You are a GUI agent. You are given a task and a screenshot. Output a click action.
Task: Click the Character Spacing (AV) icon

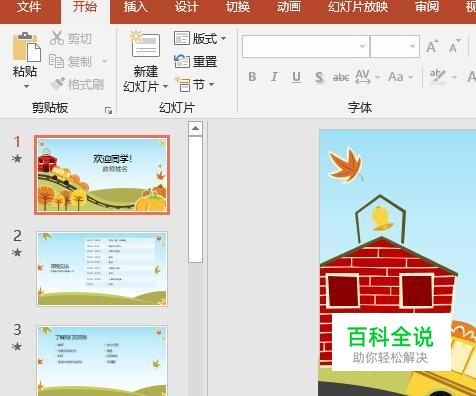(x=363, y=77)
